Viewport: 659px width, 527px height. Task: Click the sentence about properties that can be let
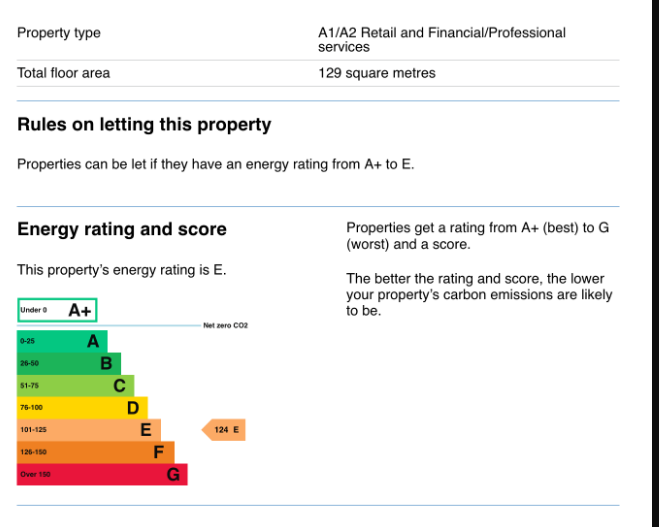coord(215,164)
